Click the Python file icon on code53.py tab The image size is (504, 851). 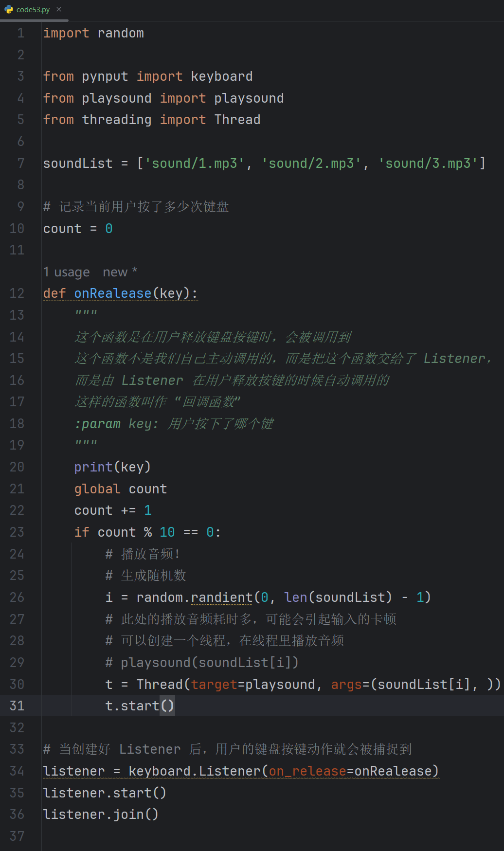pyautogui.click(x=9, y=9)
